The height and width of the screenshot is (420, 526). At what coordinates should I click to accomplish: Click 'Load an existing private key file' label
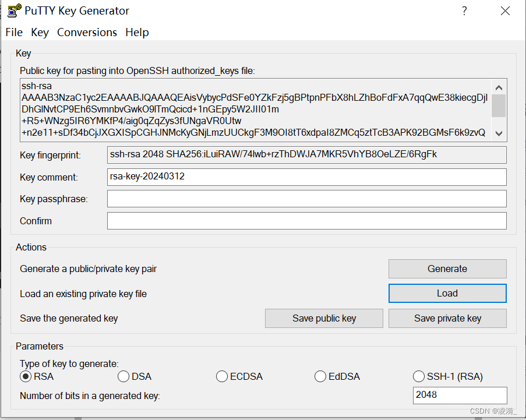(x=83, y=294)
